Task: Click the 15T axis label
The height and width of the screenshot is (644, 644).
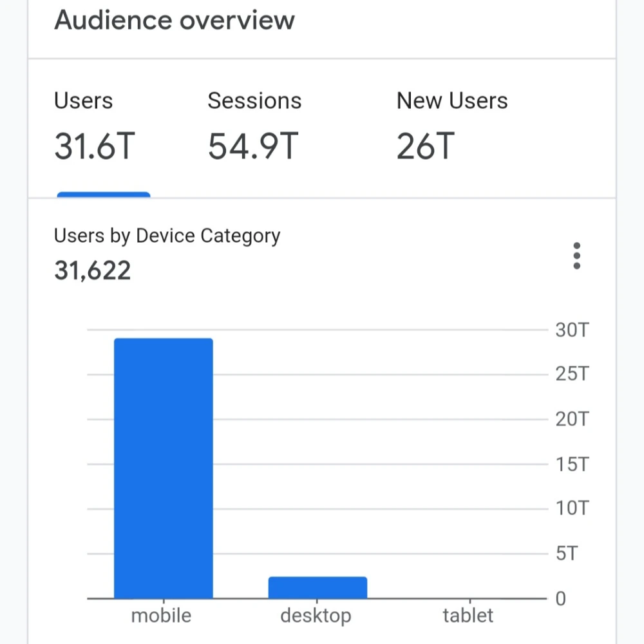Action: [571, 464]
